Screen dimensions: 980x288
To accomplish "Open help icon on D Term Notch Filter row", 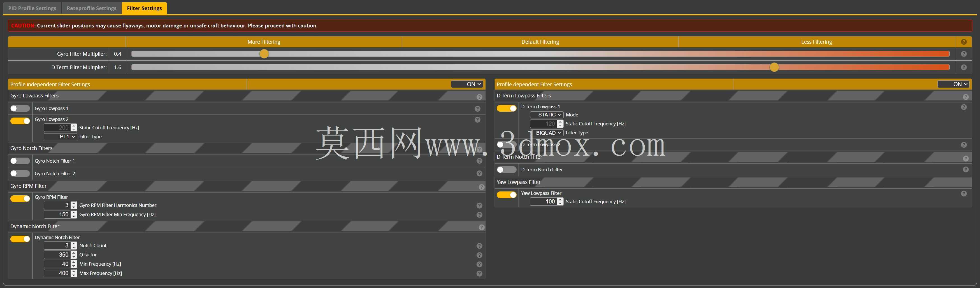I will pyautogui.click(x=965, y=170).
